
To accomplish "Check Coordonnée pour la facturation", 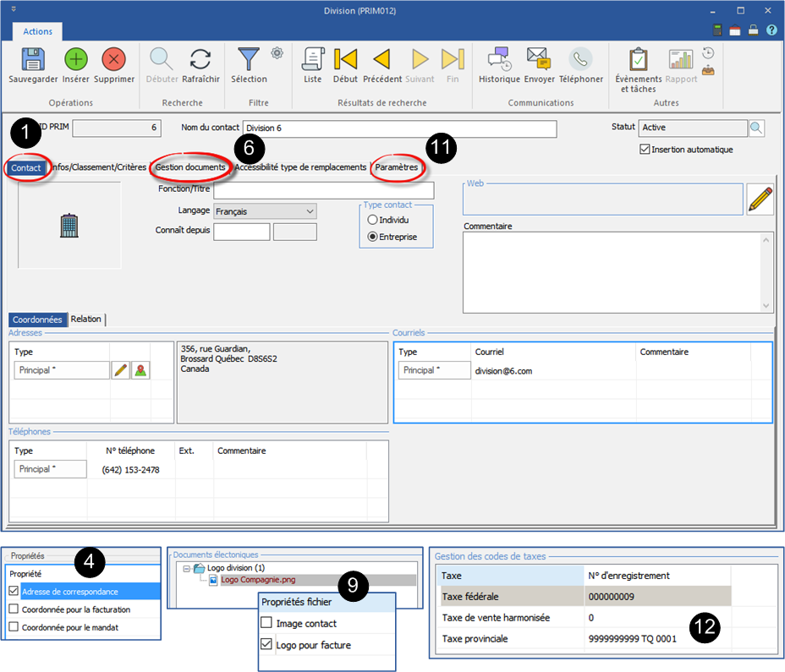I will pyautogui.click(x=14, y=609).
